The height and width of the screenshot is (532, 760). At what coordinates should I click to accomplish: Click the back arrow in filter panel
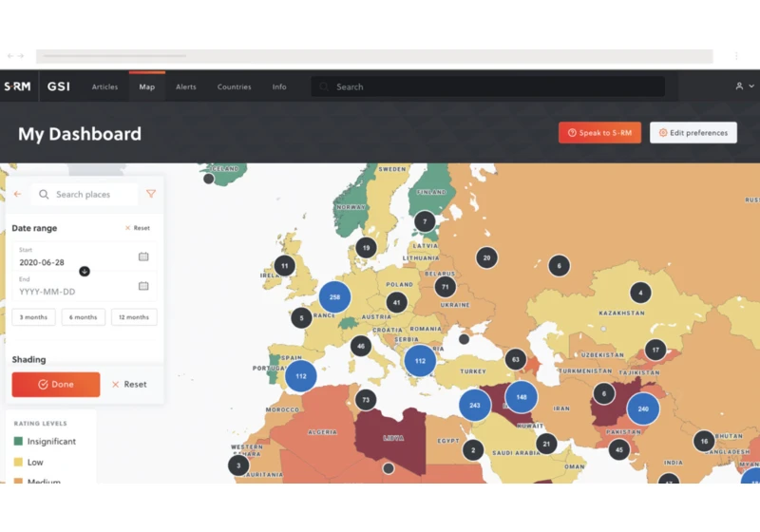(x=17, y=194)
